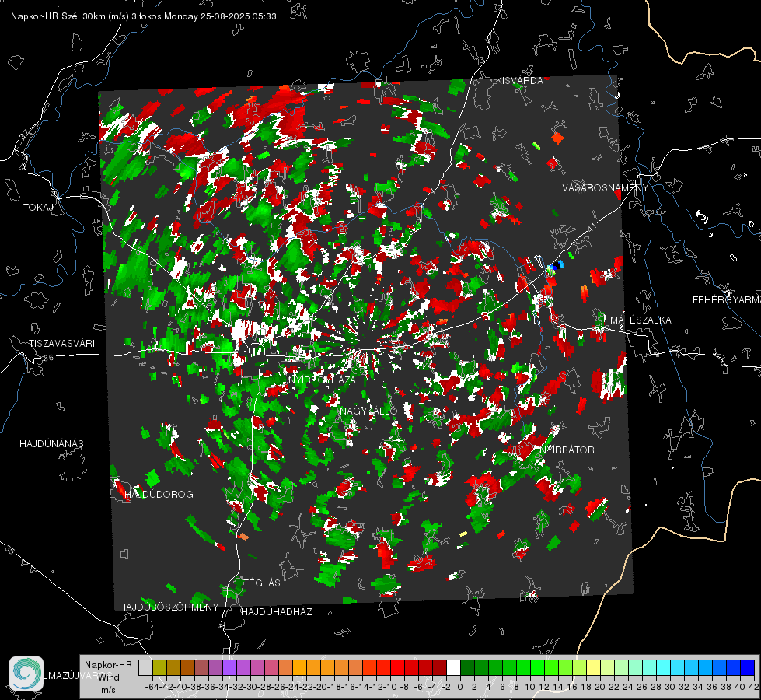Click the yellow swatch between 18 and 20
761x700 pixels.
pos(594,667)
